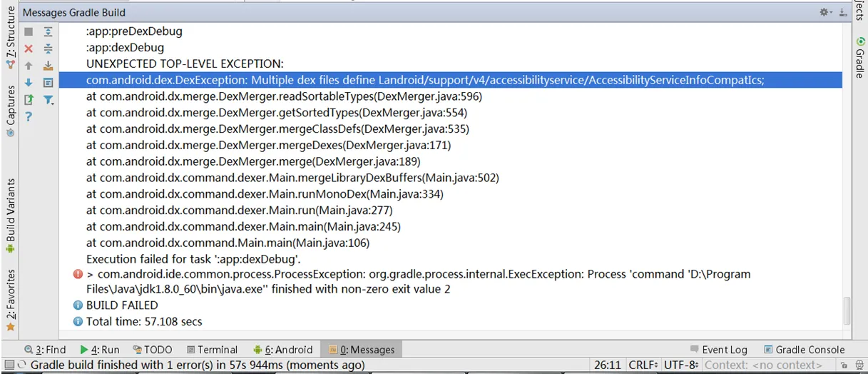Select the DexMerger.readSortableTypes stack line
The width and height of the screenshot is (868, 374).
[x=284, y=96]
